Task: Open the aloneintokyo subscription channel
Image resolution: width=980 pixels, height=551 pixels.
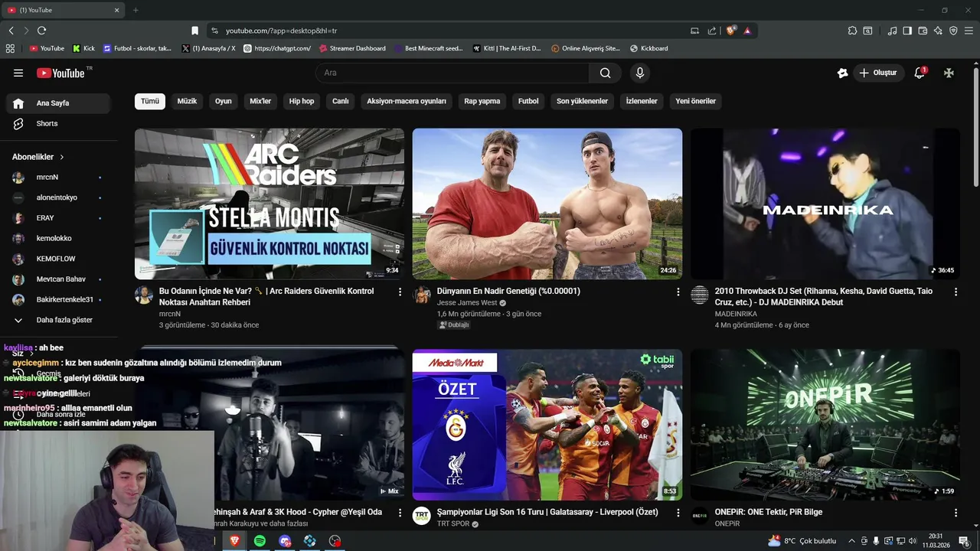Action: [x=57, y=197]
